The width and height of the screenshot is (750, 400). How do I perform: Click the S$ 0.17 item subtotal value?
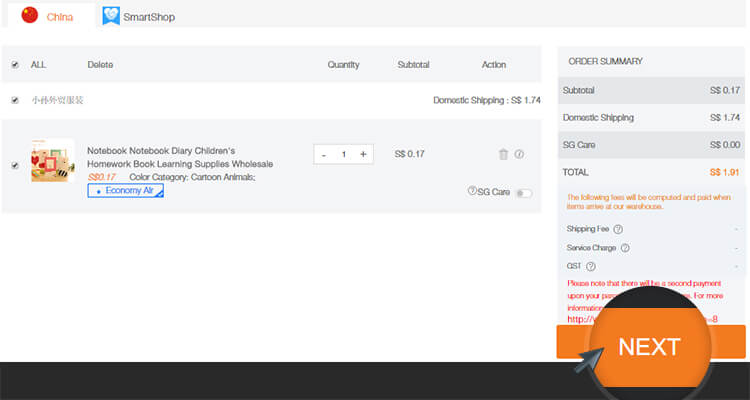[x=409, y=154]
